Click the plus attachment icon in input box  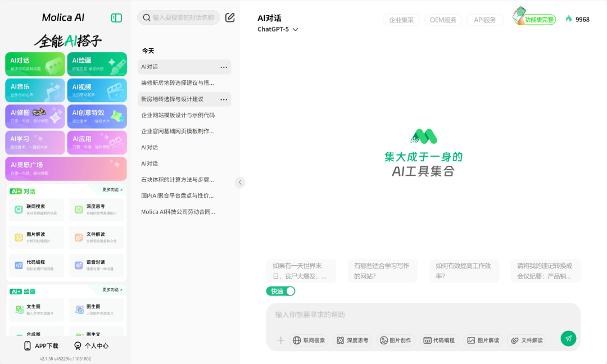click(280, 340)
